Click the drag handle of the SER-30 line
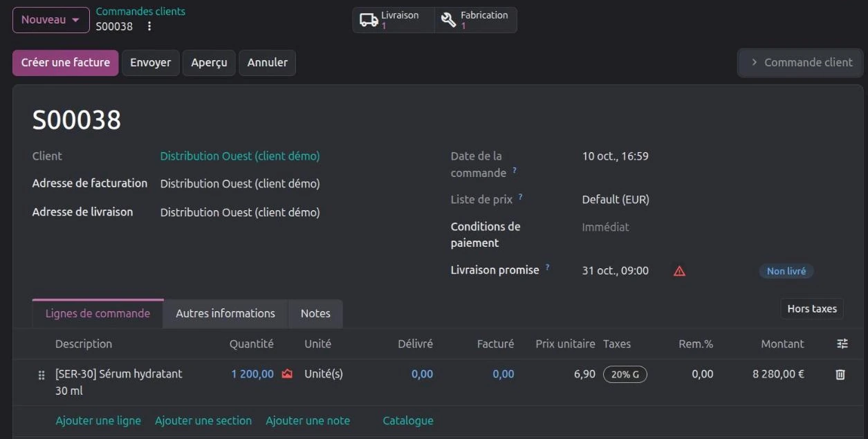 (41, 375)
